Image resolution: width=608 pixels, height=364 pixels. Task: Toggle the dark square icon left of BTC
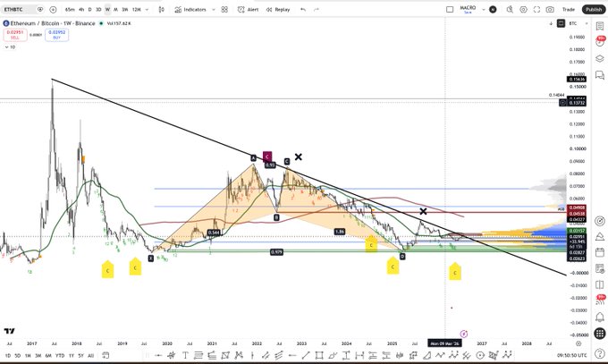(561, 23)
